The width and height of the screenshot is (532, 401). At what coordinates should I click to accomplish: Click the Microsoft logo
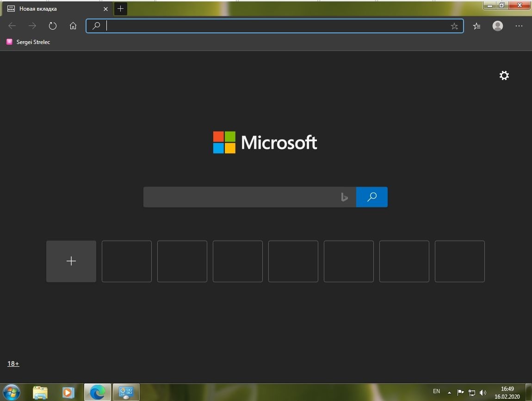click(x=265, y=142)
